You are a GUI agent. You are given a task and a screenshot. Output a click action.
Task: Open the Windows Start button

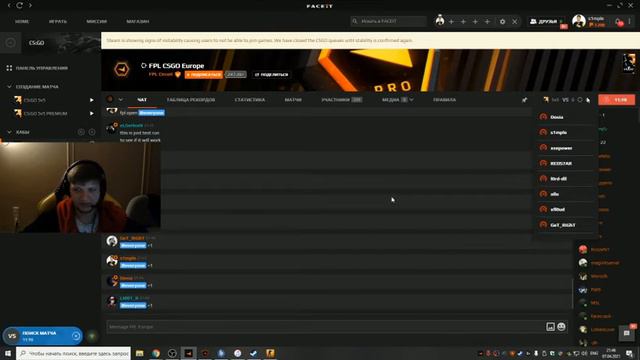coord(8,353)
